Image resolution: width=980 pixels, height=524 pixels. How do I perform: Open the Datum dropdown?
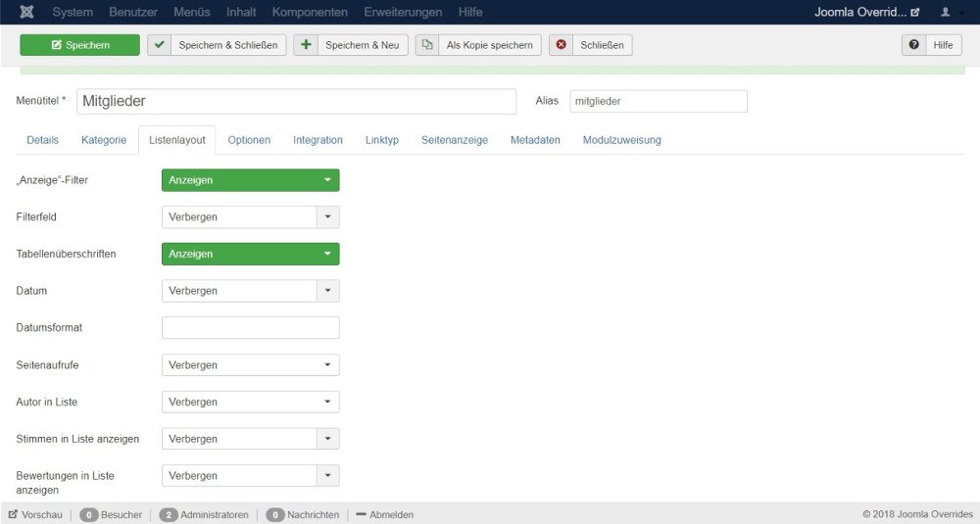(251, 291)
